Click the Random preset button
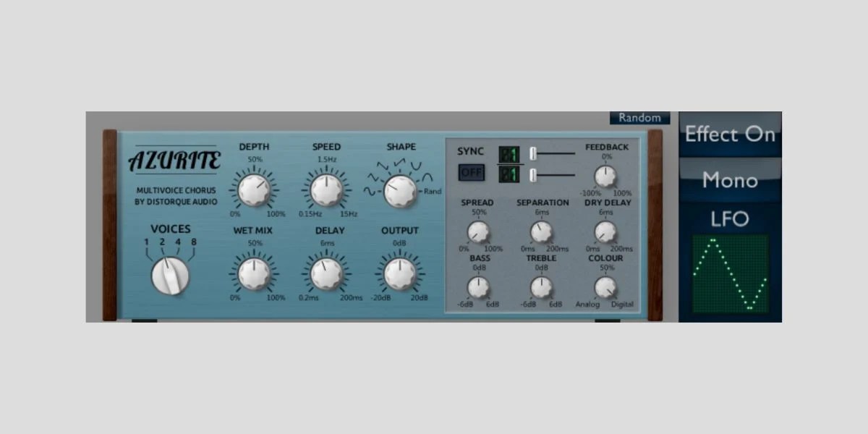The image size is (868, 434). pos(641,117)
